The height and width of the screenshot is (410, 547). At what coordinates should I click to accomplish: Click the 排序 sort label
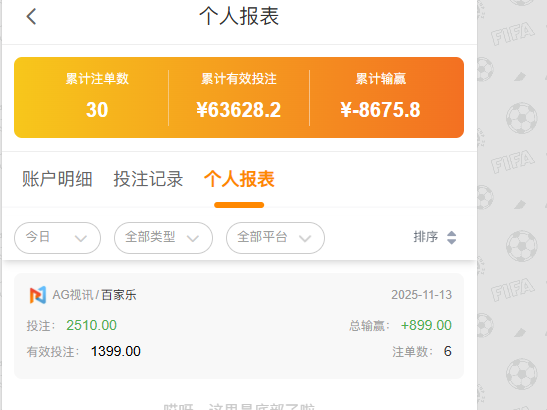(426, 237)
